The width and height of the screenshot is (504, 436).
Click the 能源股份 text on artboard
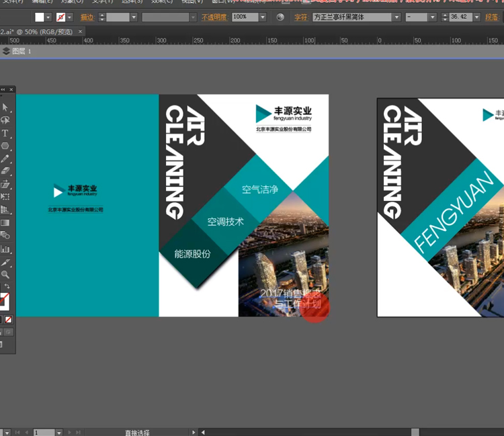click(193, 254)
